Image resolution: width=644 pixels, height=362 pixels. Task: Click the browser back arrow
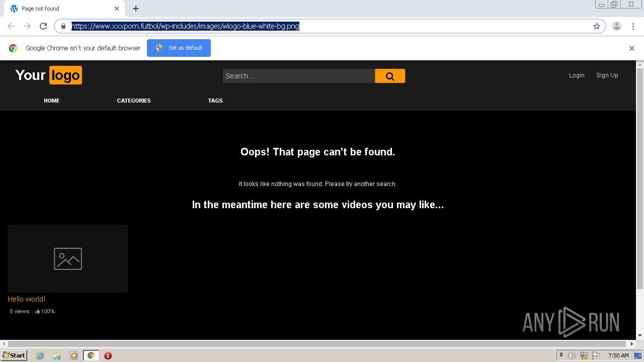pyautogui.click(x=11, y=26)
